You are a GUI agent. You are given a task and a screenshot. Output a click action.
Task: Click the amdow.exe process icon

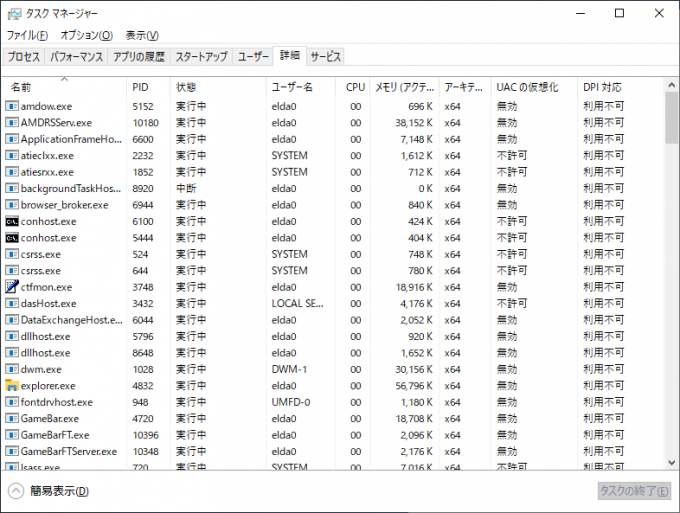(x=12, y=106)
